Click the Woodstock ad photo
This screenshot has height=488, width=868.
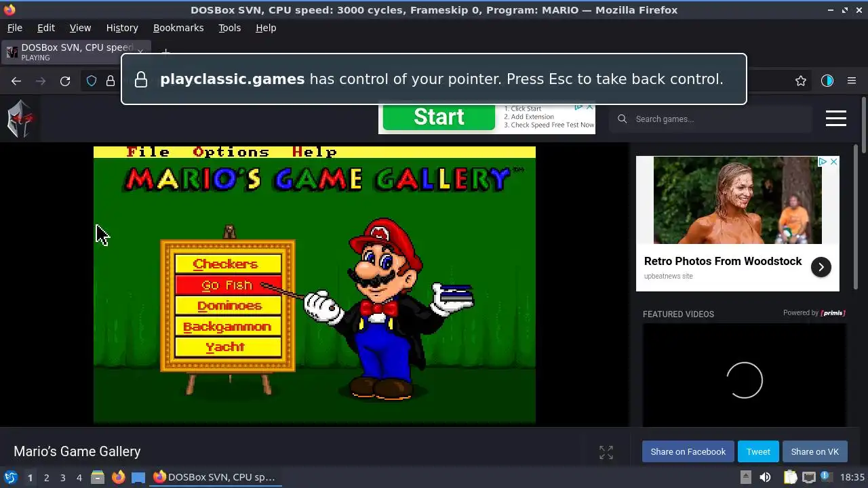tap(737, 200)
